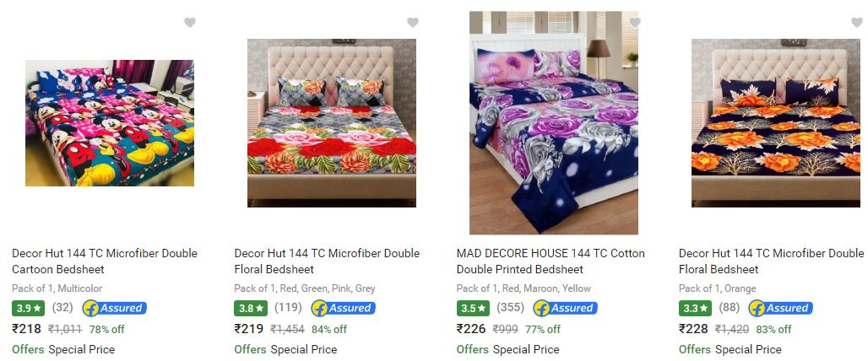Open the red rose floral bedsheet image
This screenshot has width=868, height=361.
pyautogui.click(x=332, y=123)
